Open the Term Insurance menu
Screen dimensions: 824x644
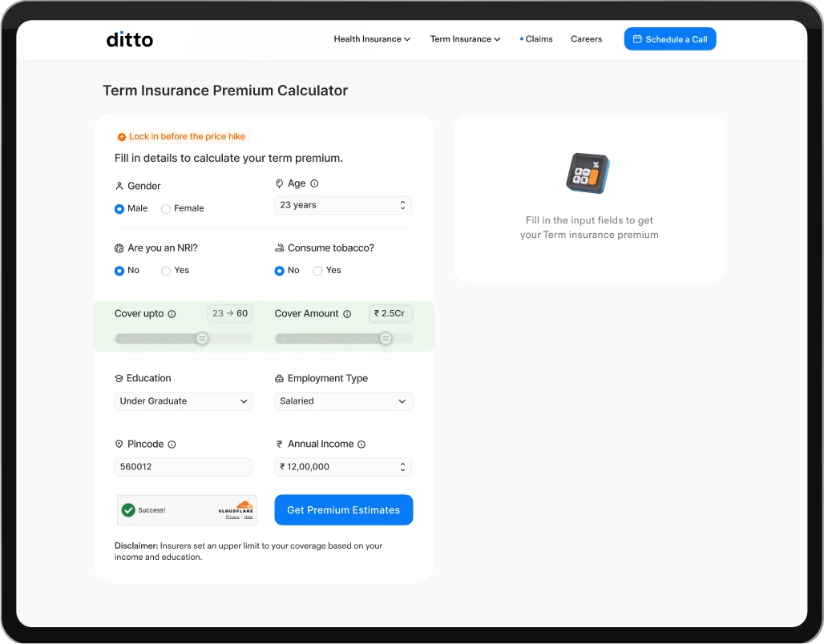click(x=465, y=39)
